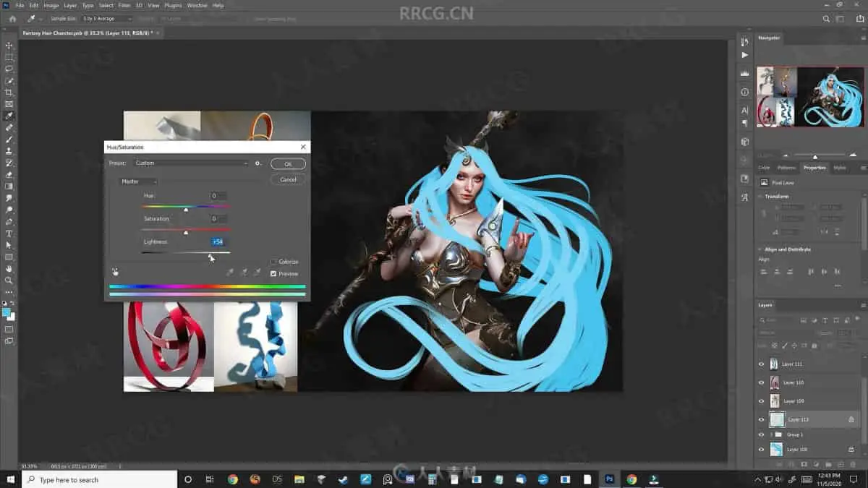
Task: Select the Horizontal Type tool
Action: (x=9, y=234)
